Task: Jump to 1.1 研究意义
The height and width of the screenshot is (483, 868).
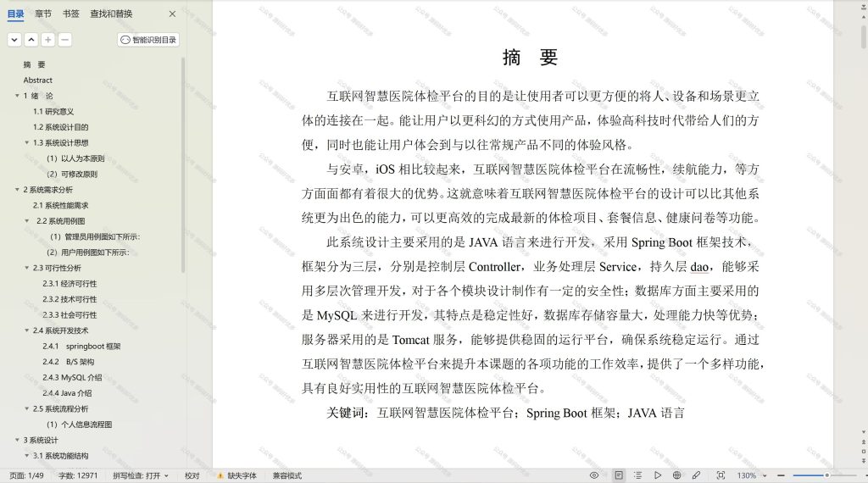Action: (53, 112)
